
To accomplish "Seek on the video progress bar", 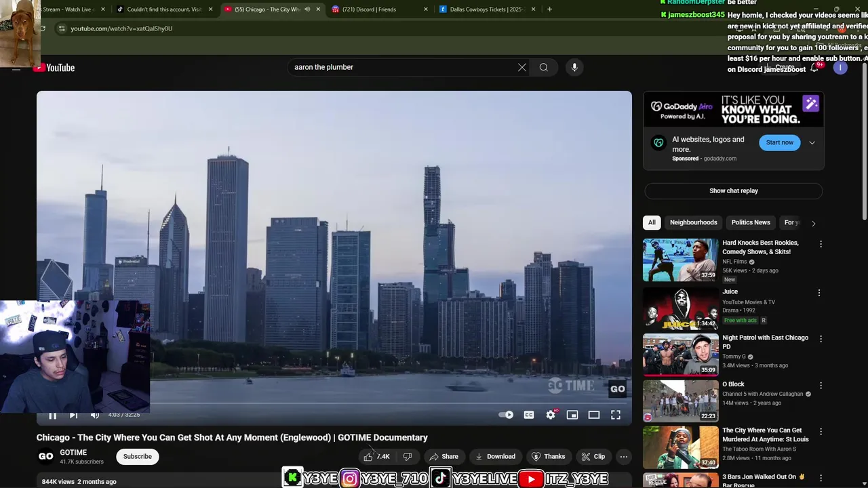I will coord(334,403).
